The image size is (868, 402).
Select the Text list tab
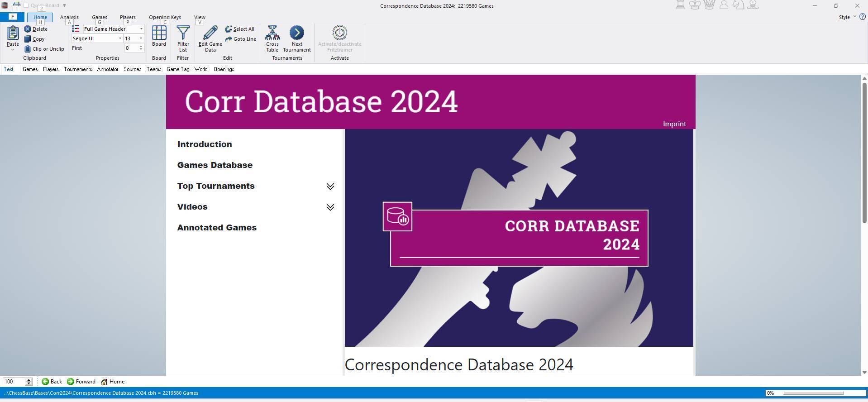pyautogui.click(x=9, y=69)
